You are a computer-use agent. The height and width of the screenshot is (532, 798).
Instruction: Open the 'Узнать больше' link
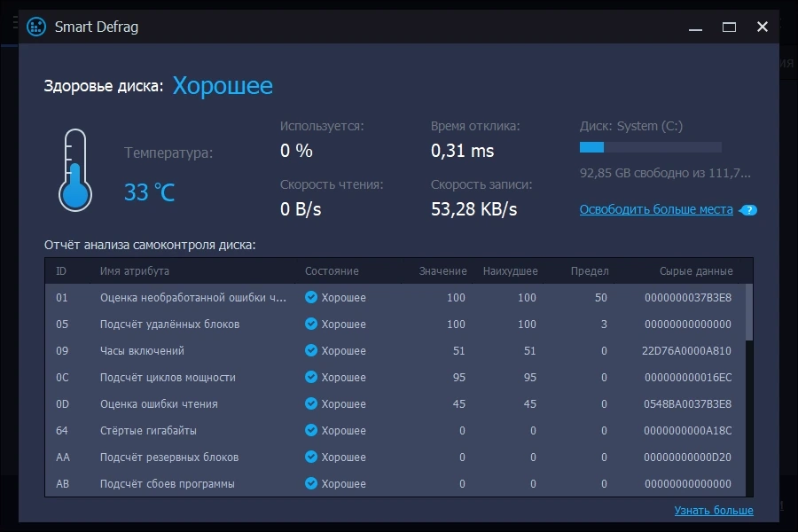[x=714, y=510]
